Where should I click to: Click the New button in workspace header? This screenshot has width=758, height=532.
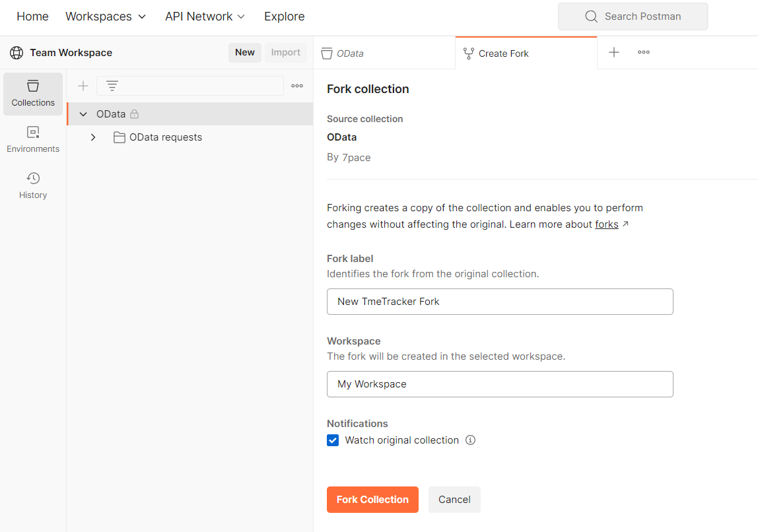[244, 53]
